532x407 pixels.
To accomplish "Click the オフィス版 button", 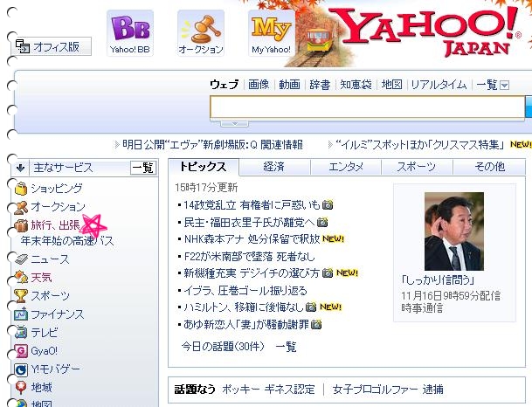I will tap(52, 46).
